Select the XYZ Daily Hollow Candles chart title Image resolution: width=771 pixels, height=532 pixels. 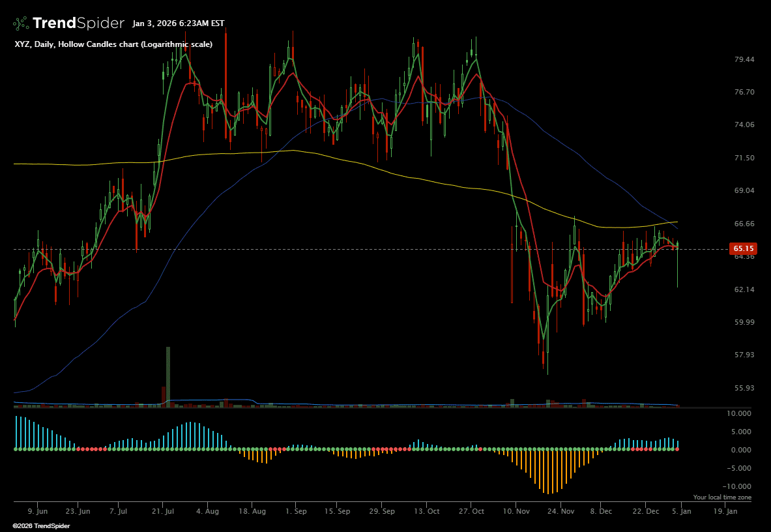pyautogui.click(x=113, y=44)
